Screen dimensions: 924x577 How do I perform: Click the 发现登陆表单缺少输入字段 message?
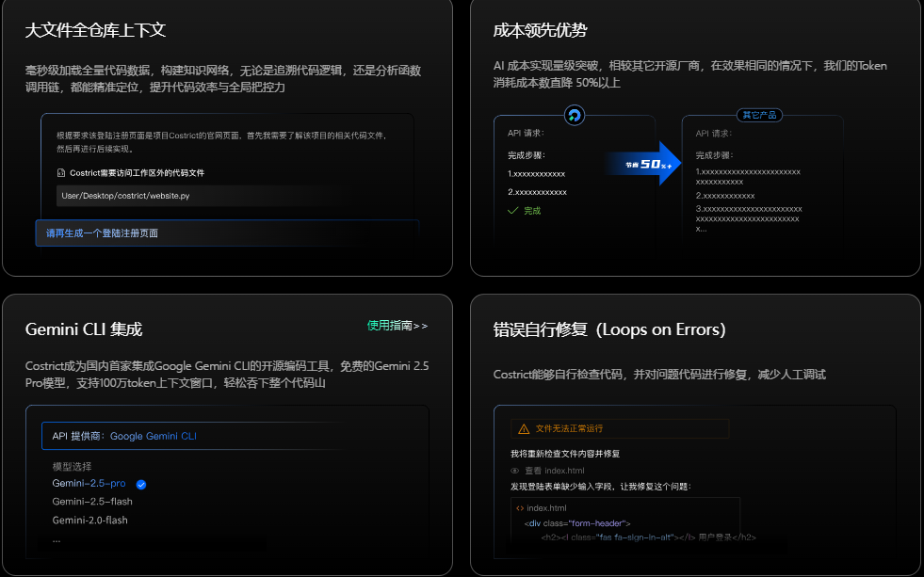601,487
